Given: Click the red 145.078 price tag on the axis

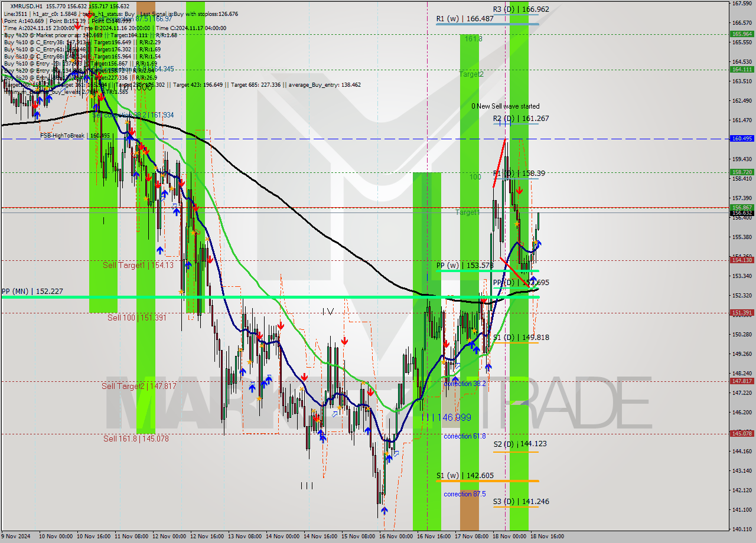Looking at the screenshot, I should [742, 434].
